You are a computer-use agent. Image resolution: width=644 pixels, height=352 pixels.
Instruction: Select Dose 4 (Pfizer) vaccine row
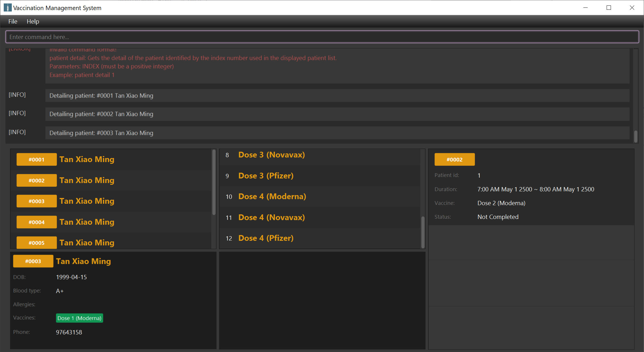pyautogui.click(x=266, y=238)
